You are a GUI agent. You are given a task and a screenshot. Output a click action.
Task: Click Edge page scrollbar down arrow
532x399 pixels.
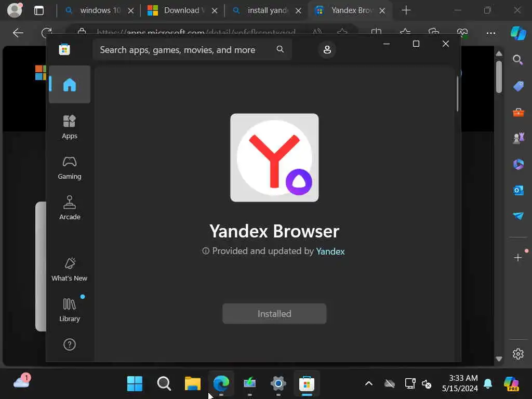tap(499, 359)
